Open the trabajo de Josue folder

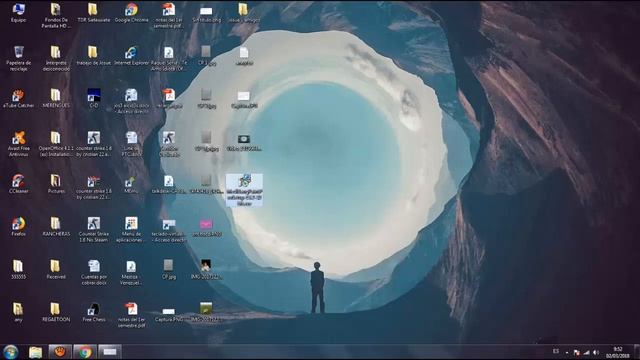(x=93, y=56)
